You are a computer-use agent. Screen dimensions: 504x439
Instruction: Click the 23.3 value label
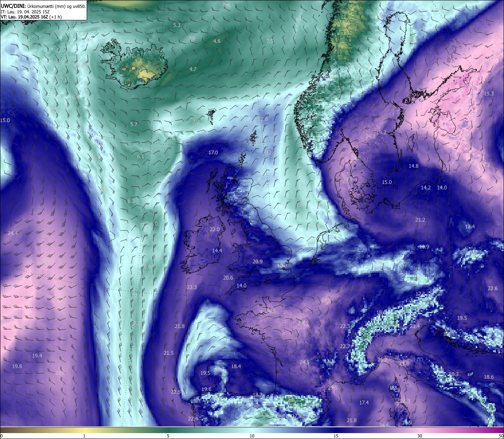pyautogui.click(x=192, y=287)
